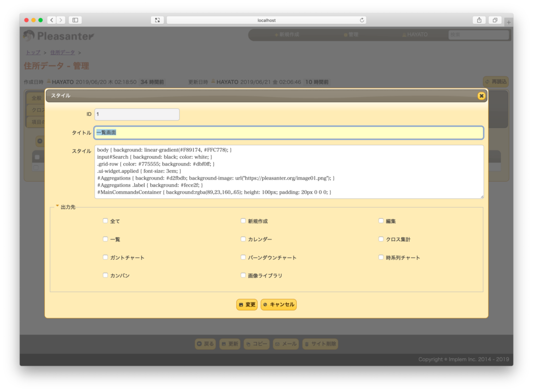Image resolution: width=533 pixels, height=392 pixels.
Task: Follow the 住所データ breadcrumb link
Action: pos(62,53)
